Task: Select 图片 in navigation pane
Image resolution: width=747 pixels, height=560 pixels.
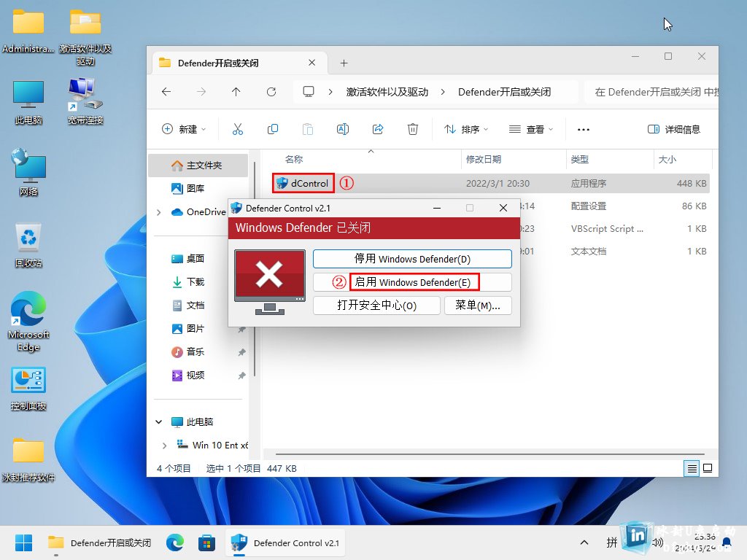Action: [189, 329]
